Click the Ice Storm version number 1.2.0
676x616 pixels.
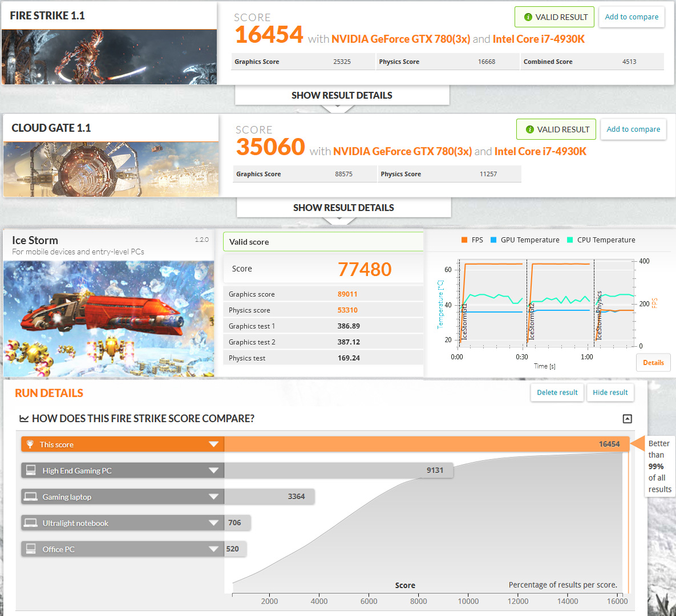[x=202, y=240]
